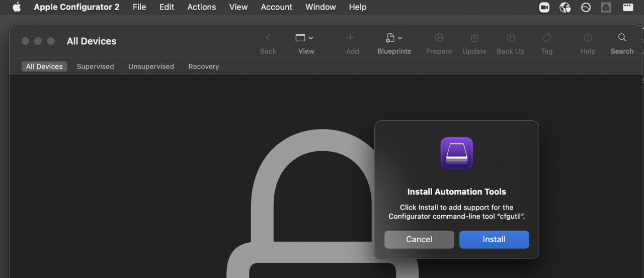Image resolution: width=644 pixels, height=278 pixels.
Task: Click the Back arrow toolbar icon
Action: [x=268, y=38]
